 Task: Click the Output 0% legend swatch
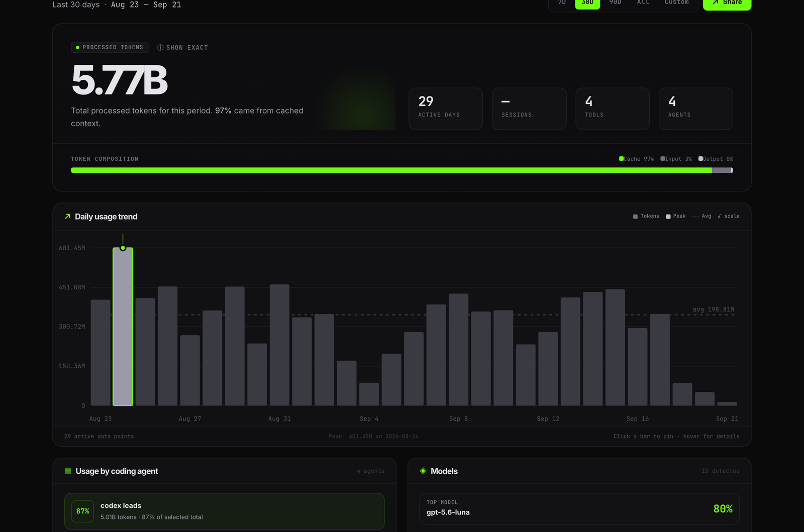pos(700,159)
